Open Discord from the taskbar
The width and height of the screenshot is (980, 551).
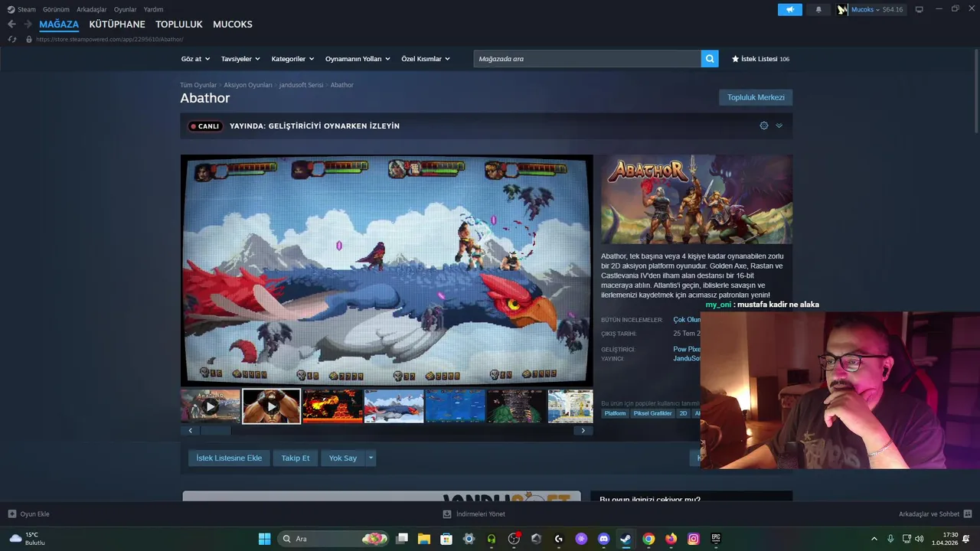click(x=603, y=539)
